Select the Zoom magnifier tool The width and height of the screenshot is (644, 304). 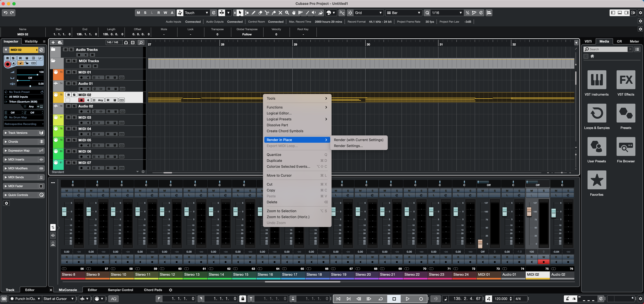point(287,13)
